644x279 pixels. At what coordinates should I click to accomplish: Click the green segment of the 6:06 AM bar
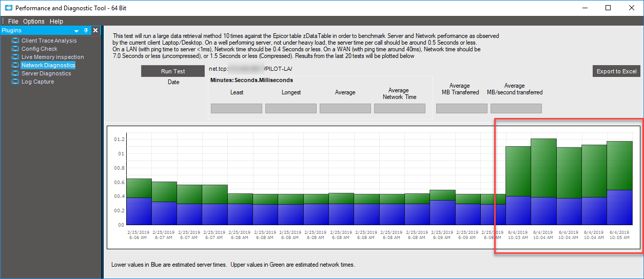pyautogui.click(x=139, y=188)
